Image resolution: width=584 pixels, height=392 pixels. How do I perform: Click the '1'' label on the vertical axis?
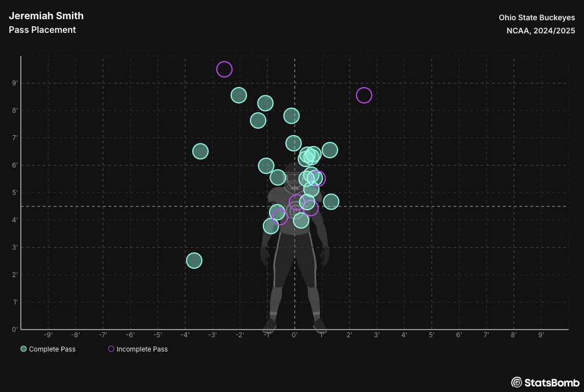pos(15,302)
